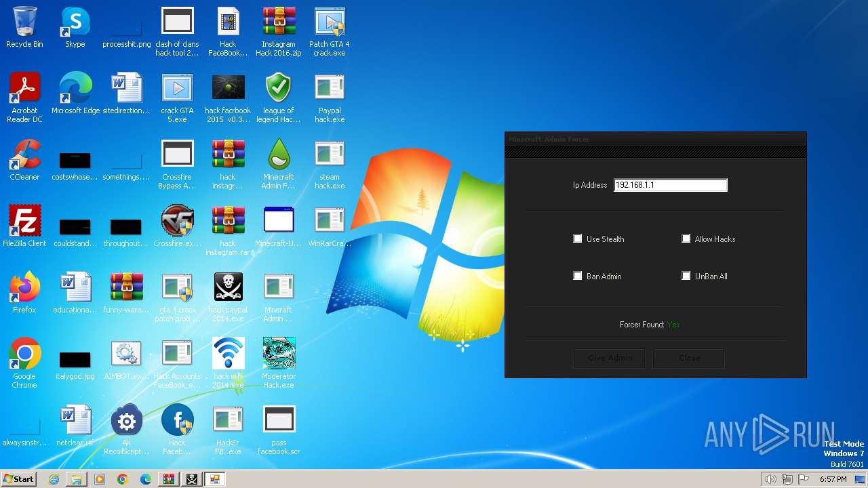
Task: Select the WinRarCrack icon
Action: [x=330, y=226]
